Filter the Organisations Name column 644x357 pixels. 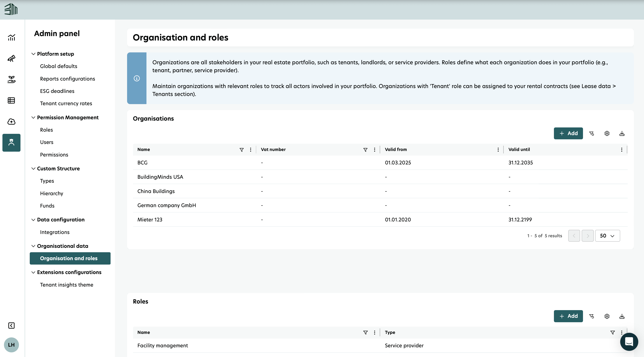click(x=241, y=150)
